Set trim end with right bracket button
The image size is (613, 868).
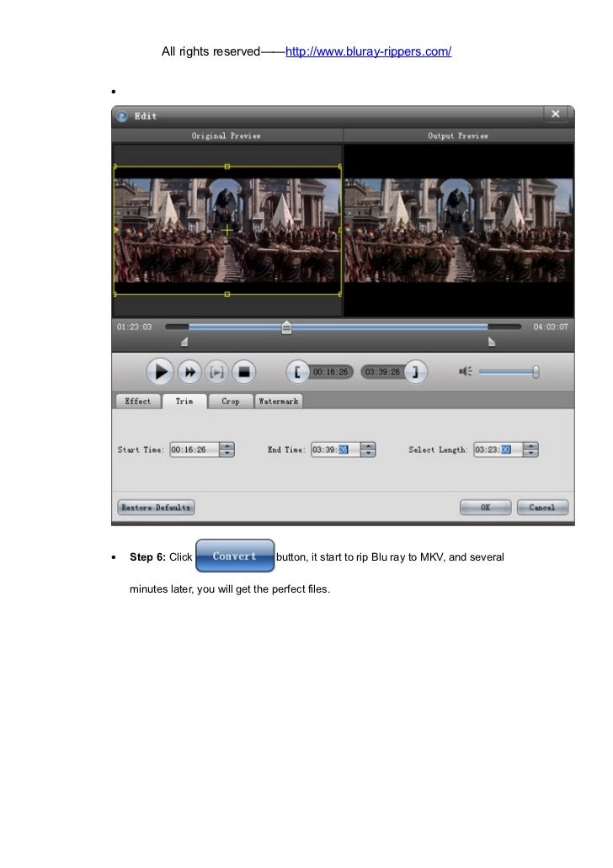click(415, 372)
